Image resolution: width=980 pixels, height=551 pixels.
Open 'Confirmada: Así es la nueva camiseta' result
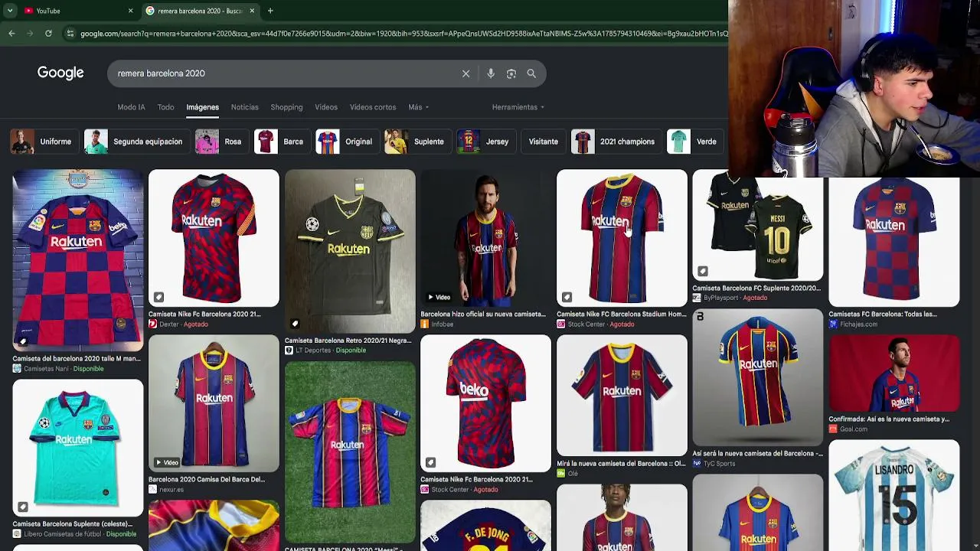tap(889, 419)
